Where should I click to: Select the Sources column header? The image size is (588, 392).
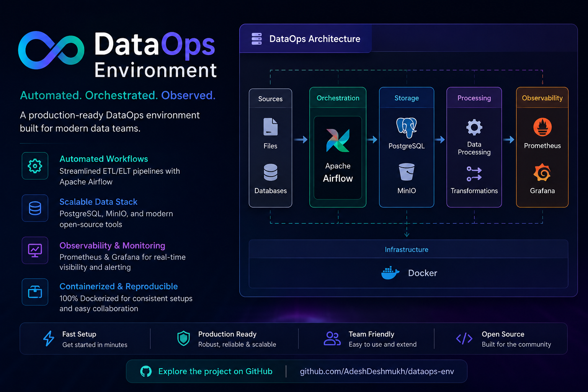pyautogui.click(x=270, y=99)
